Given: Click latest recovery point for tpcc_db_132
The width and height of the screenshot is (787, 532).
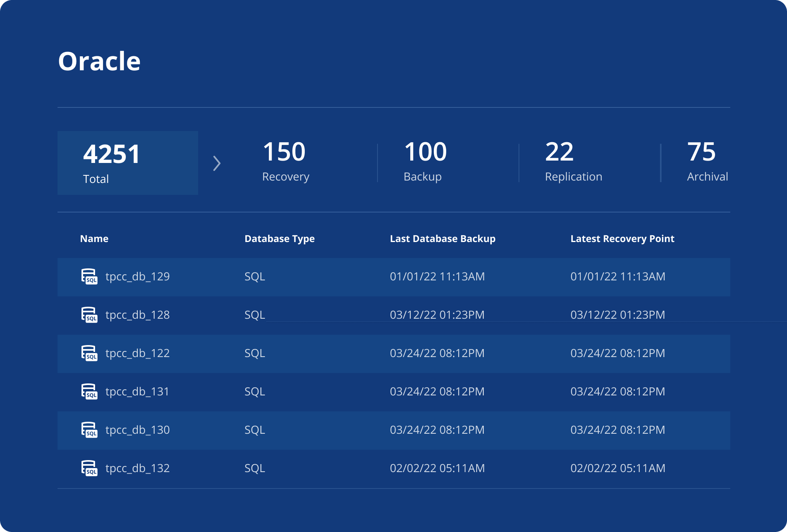Looking at the screenshot, I should (618, 468).
